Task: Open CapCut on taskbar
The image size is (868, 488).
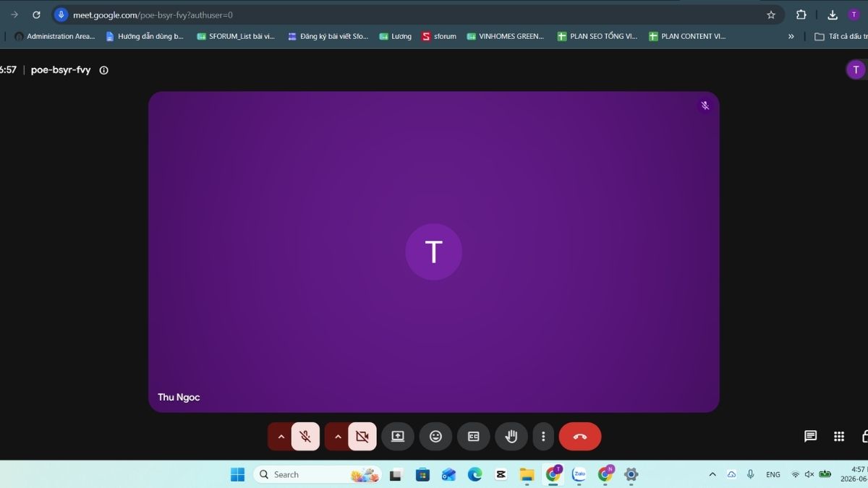Action: 501,474
